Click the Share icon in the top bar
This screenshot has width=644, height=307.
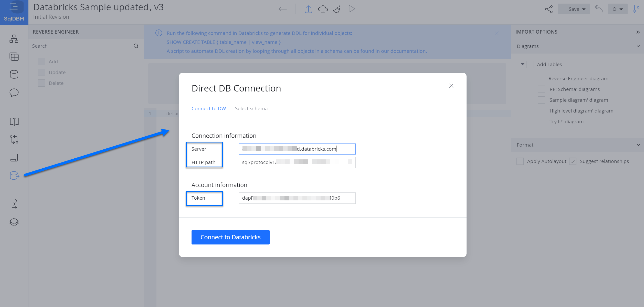(x=549, y=9)
